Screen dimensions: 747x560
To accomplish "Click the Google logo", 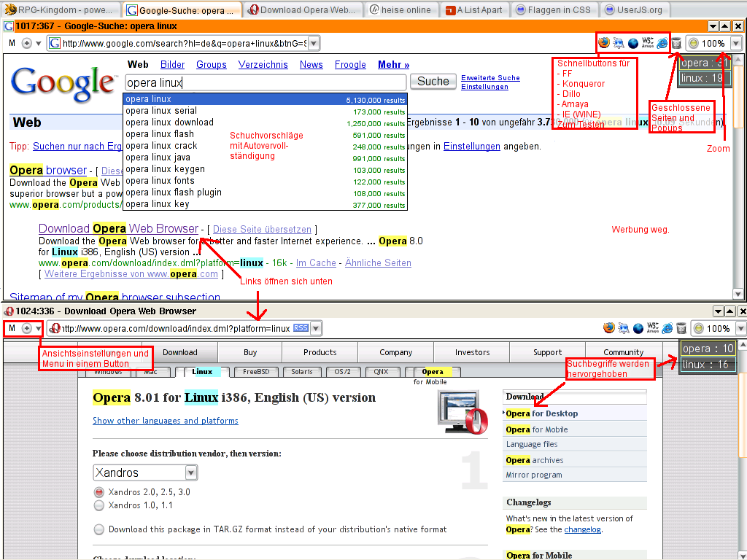I will pyautogui.click(x=63, y=83).
